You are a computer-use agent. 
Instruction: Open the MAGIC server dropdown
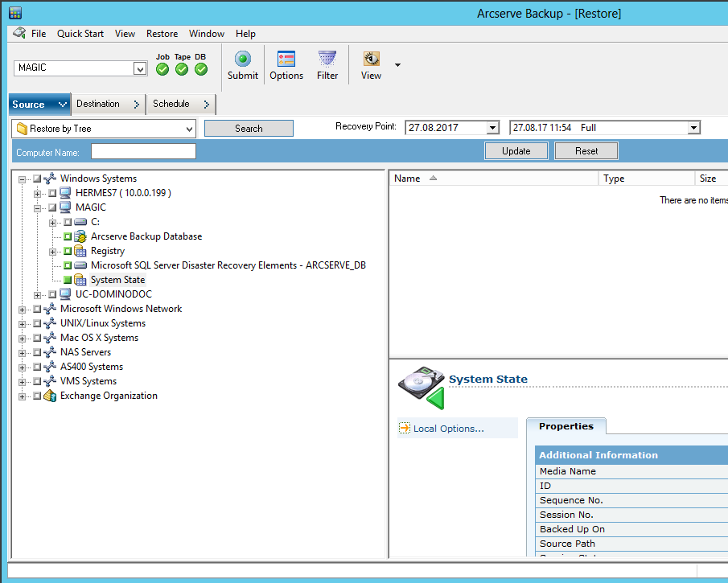tap(140, 68)
